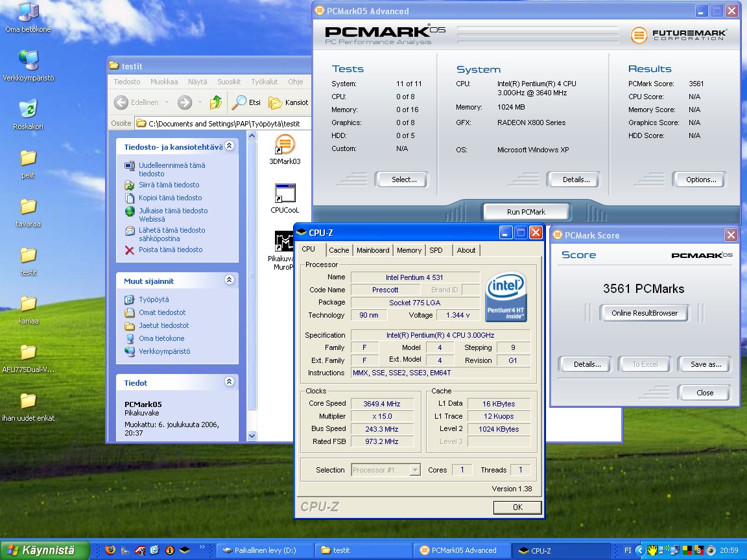The image size is (747, 560).
Task: Select the CPUCooL shortcut icon
Action: [x=285, y=198]
